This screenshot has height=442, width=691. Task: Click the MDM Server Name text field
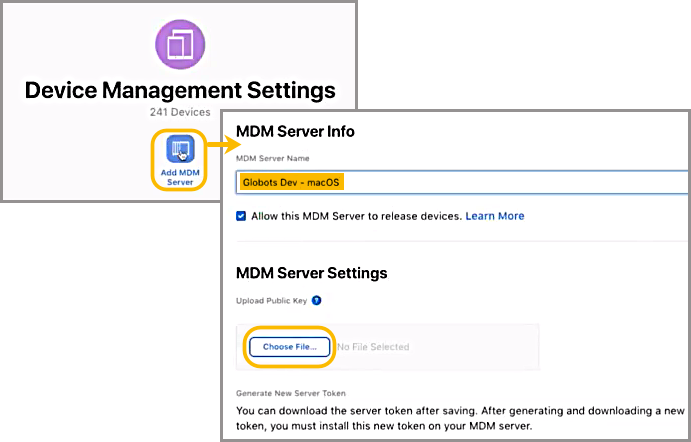(460, 182)
